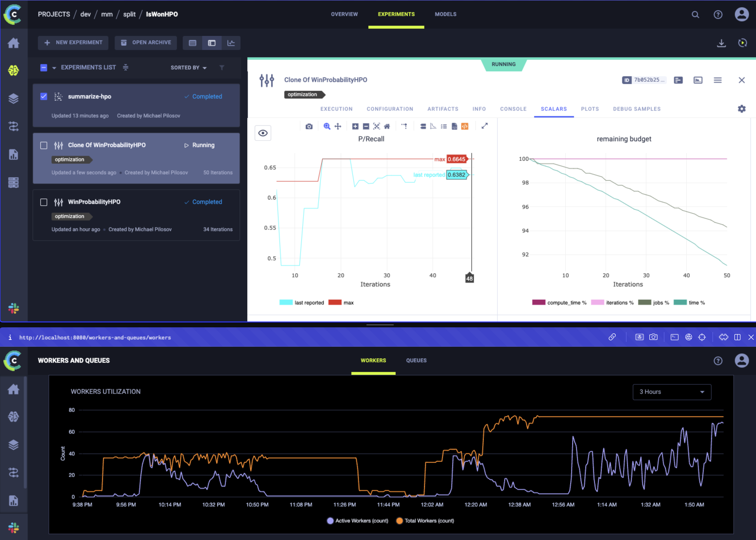
Task: Open terminal icon in preview toolbar
Action: pyautogui.click(x=675, y=337)
